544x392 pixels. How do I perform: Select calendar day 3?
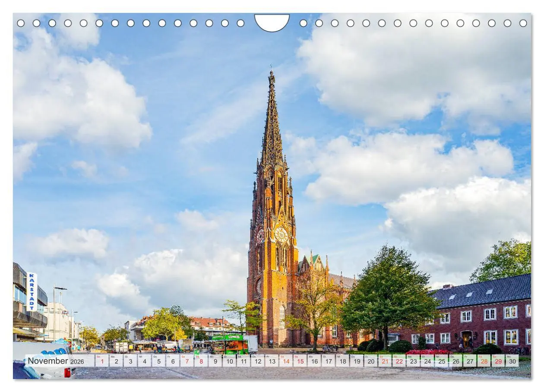point(130,361)
